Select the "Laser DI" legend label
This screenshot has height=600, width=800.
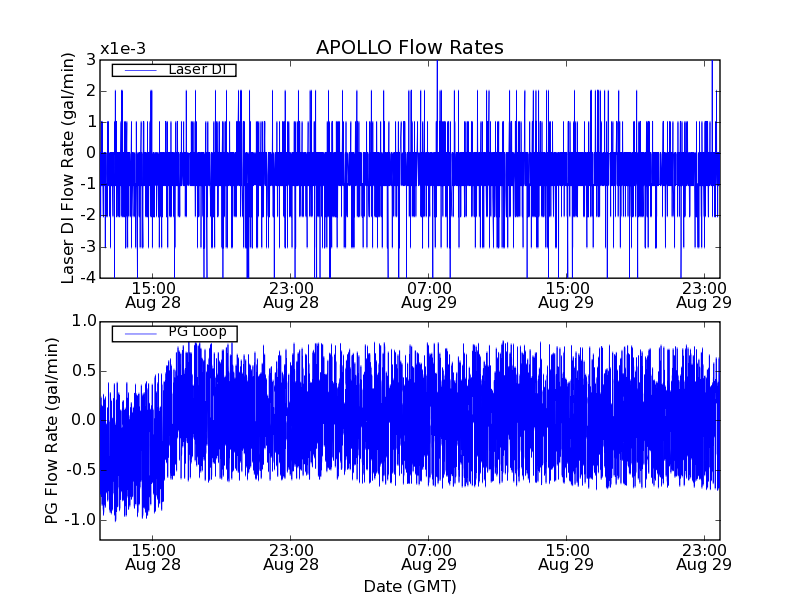point(195,69)
